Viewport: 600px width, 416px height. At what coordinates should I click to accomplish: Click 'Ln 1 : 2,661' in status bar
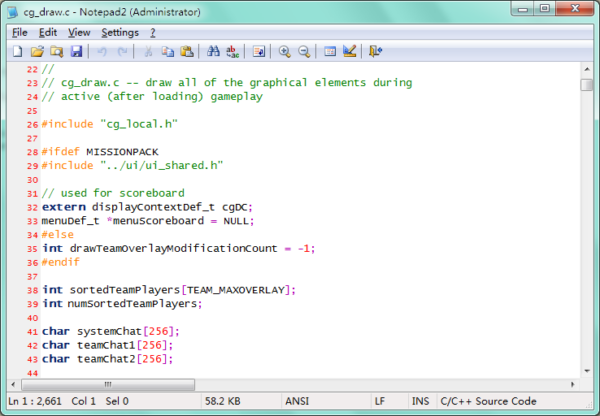click(35, 401)
